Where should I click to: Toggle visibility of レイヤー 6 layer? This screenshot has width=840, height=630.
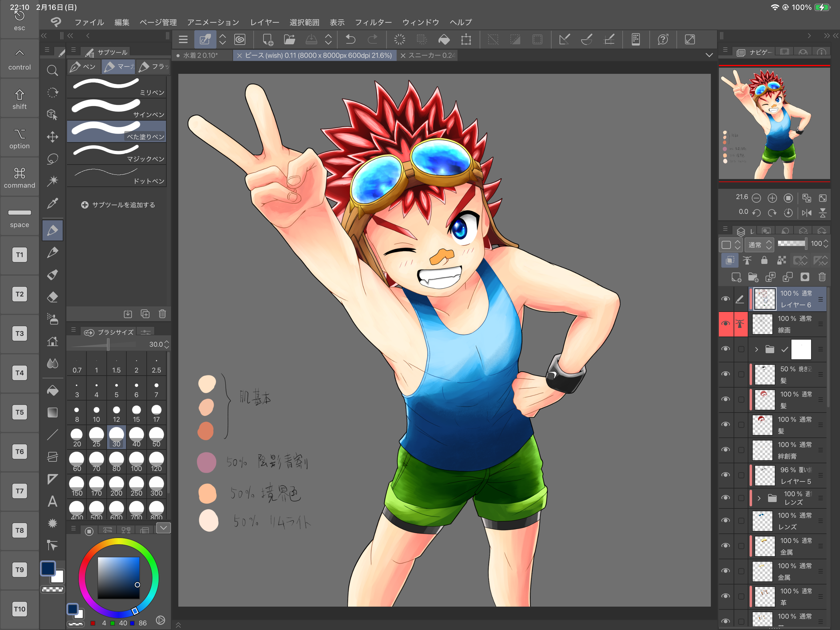click(725, 299)
